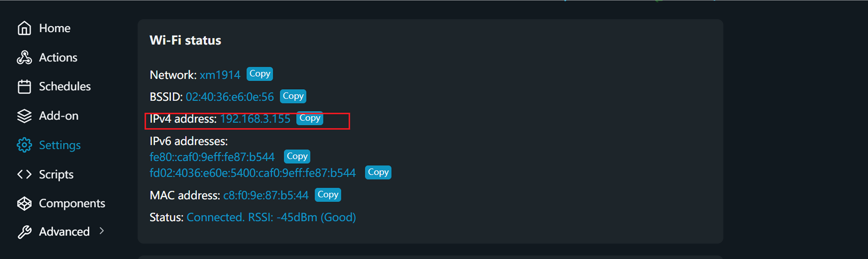The width and height of the screenshot is (868, 259).
Task: Go to the Scripts page
Action: (56, 175)
